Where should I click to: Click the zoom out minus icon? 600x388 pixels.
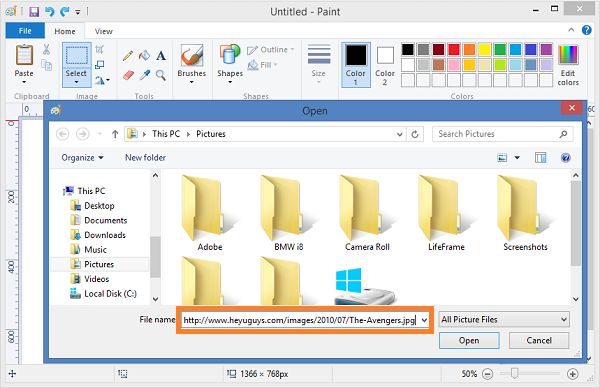tap(487, 374)
